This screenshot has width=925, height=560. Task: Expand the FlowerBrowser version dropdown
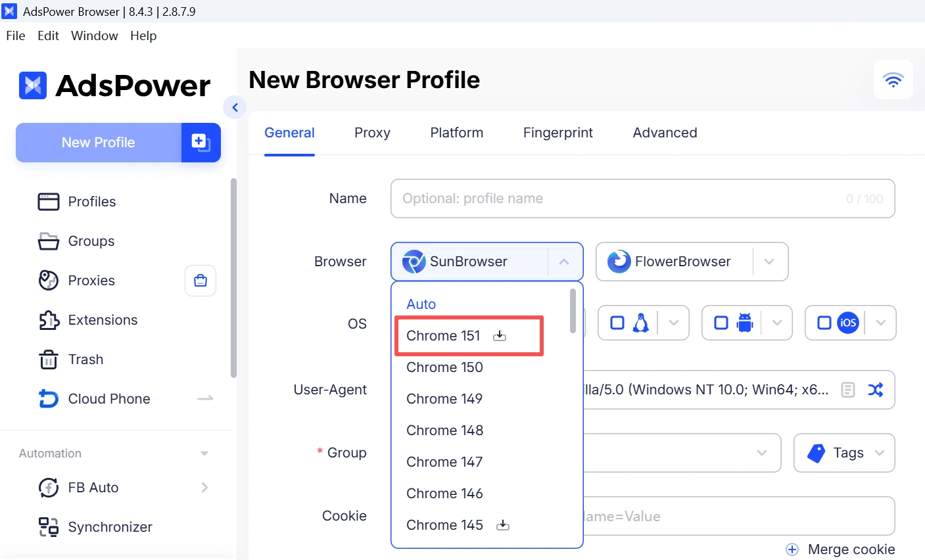769,262
